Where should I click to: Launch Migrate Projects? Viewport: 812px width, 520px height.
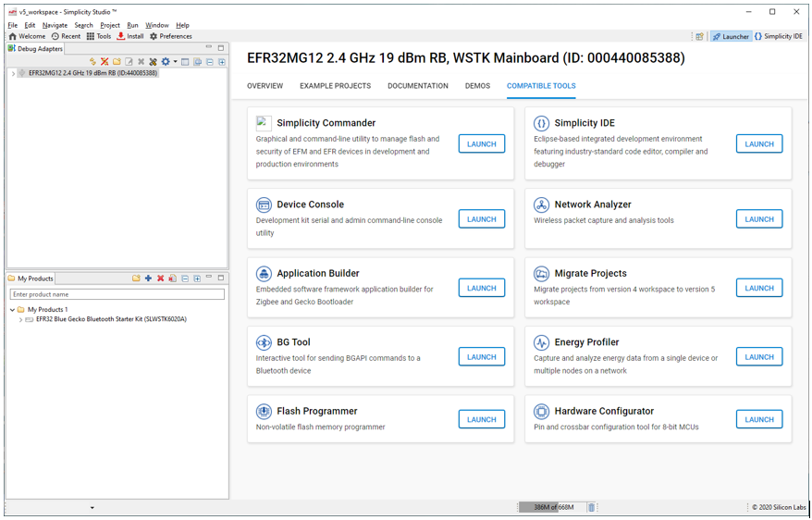759,288
